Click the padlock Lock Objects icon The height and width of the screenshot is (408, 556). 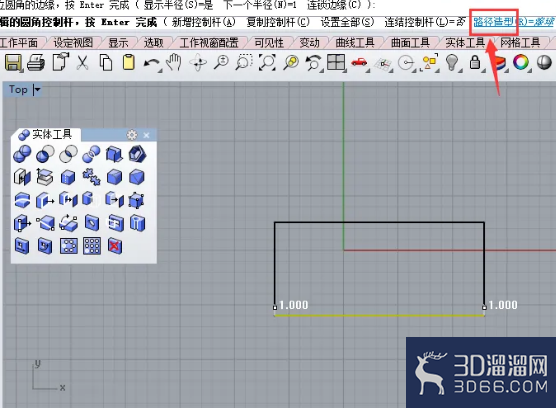(475, 62)
